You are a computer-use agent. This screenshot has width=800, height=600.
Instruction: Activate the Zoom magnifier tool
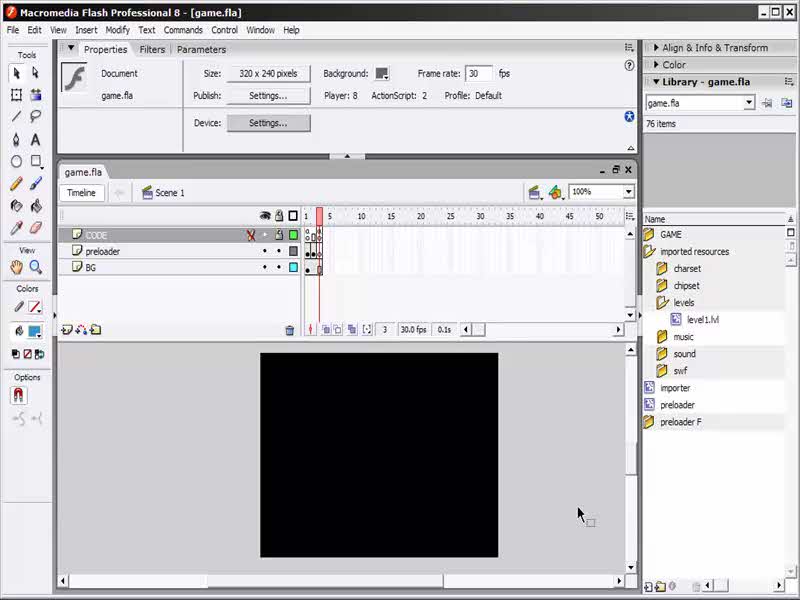point(36,267)
